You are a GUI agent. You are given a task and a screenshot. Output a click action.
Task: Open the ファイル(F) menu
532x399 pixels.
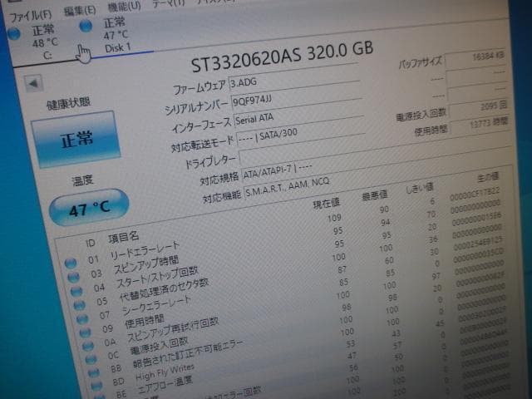pyautogui.click(x=31, y=15)
